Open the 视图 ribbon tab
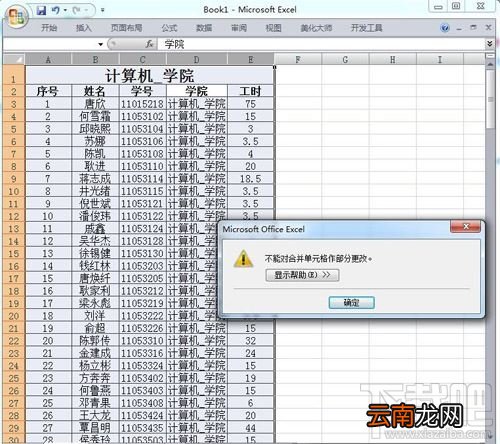 [x=273, y=28]
